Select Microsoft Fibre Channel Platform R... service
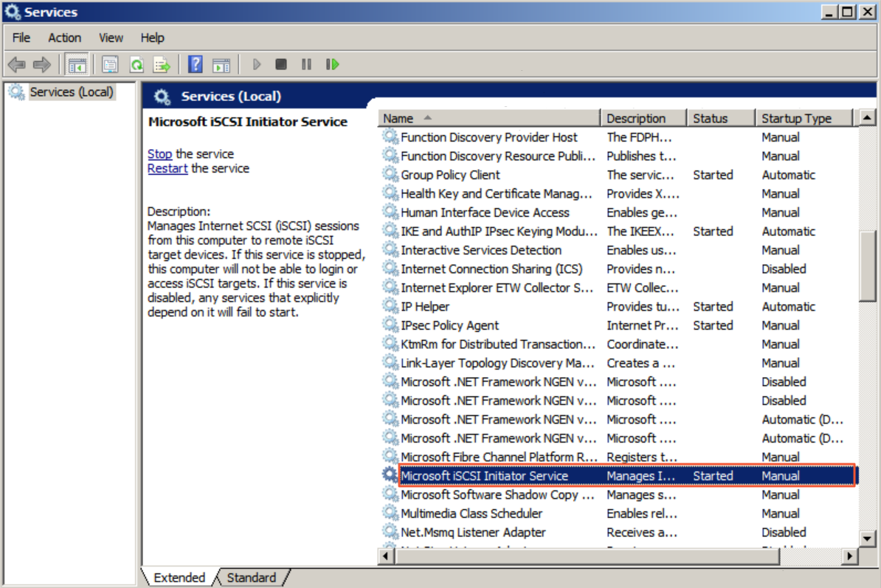 499,457
